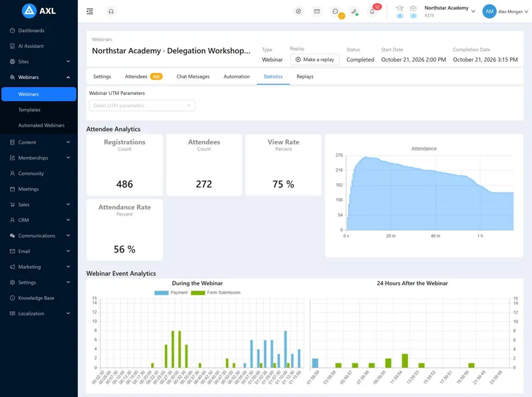
Task: Expand the Sites sidebar section
Action: click(39, 62)
